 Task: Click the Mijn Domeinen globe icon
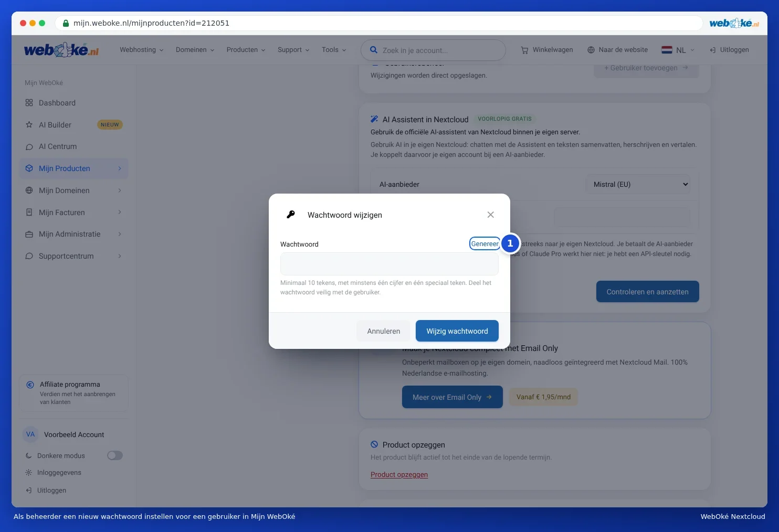(29, 190)
